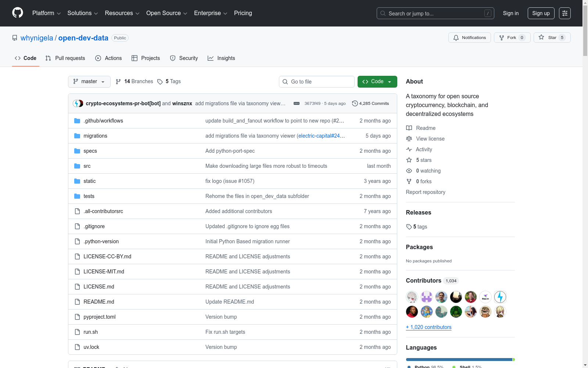Open the appearance settings icon button
Image resolution: width=588 pixels, height=368 pixels.
pos(565,13)
